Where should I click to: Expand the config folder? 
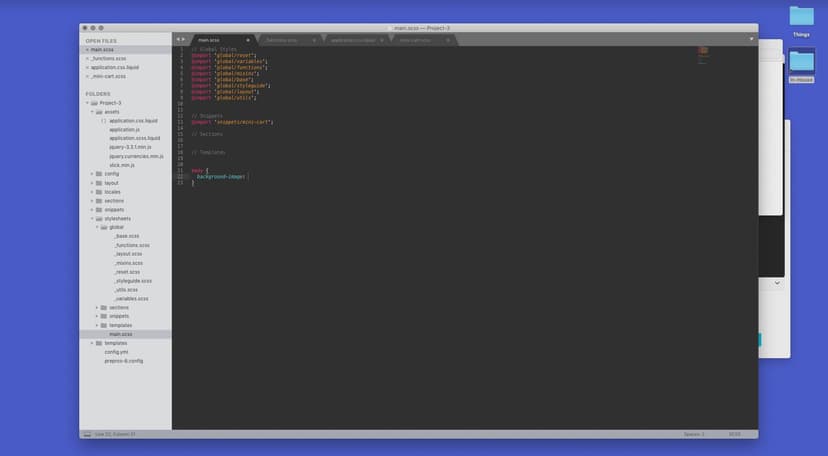point(92,174)
